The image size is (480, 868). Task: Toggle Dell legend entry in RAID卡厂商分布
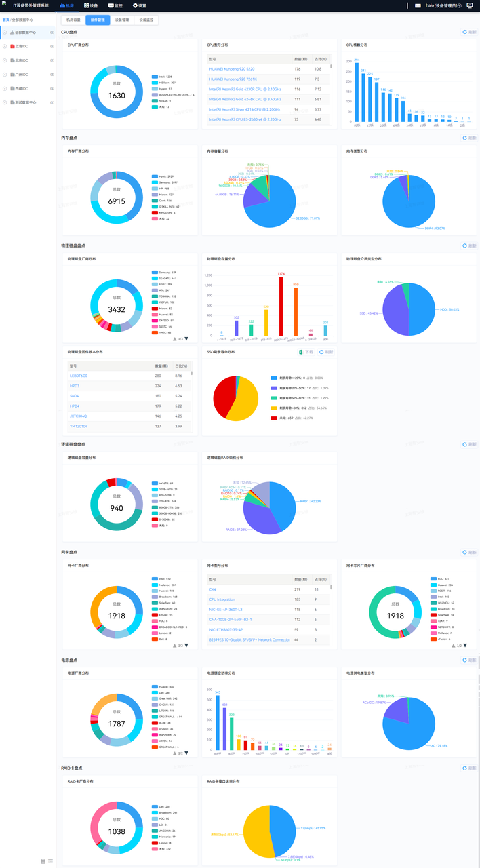[x=161, y=806]
